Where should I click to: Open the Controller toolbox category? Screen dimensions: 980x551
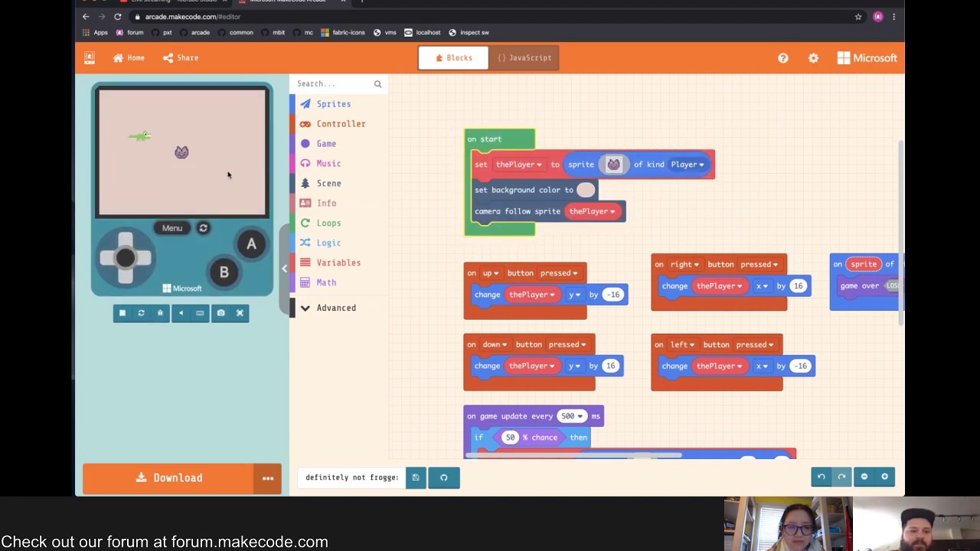click(x=341, y=124)
